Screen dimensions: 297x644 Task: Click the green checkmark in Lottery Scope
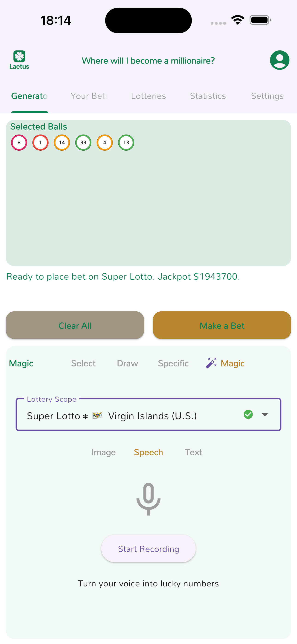point(248,414)
